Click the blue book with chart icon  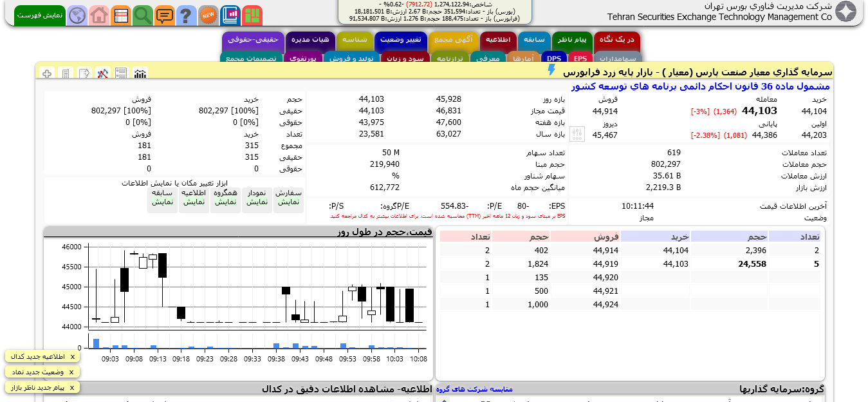click(x=230, y=15)
